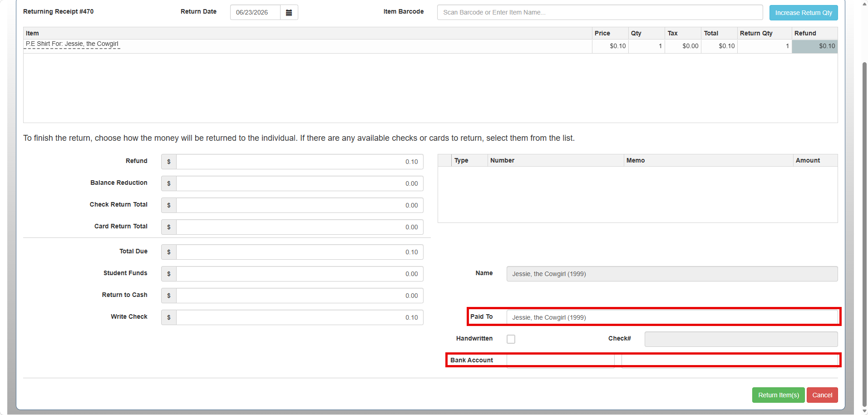The width and height of the screenshot is (868, 415).
Task: Click the Tax cell showing $0.00
Action: pos(683,46)
